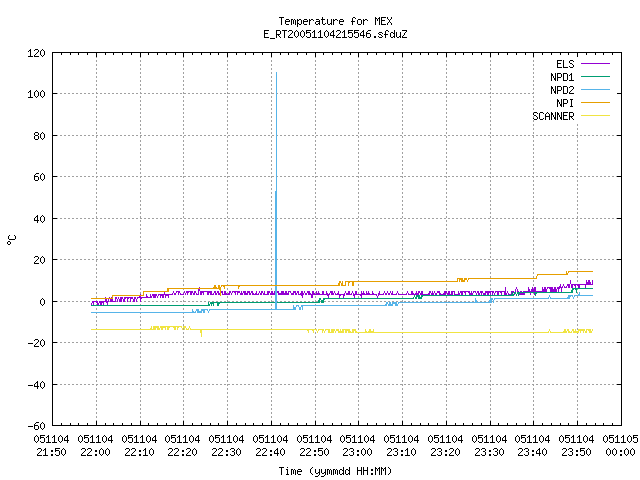
Task: Click the NPD2 legend label
Action: pyautogui.click(x=562, y=90)
